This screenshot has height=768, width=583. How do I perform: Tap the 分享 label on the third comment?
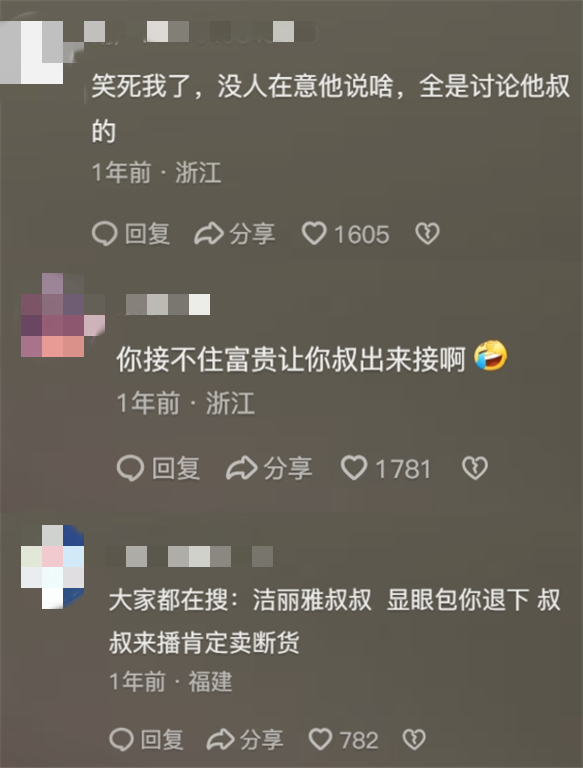(262, 739)
